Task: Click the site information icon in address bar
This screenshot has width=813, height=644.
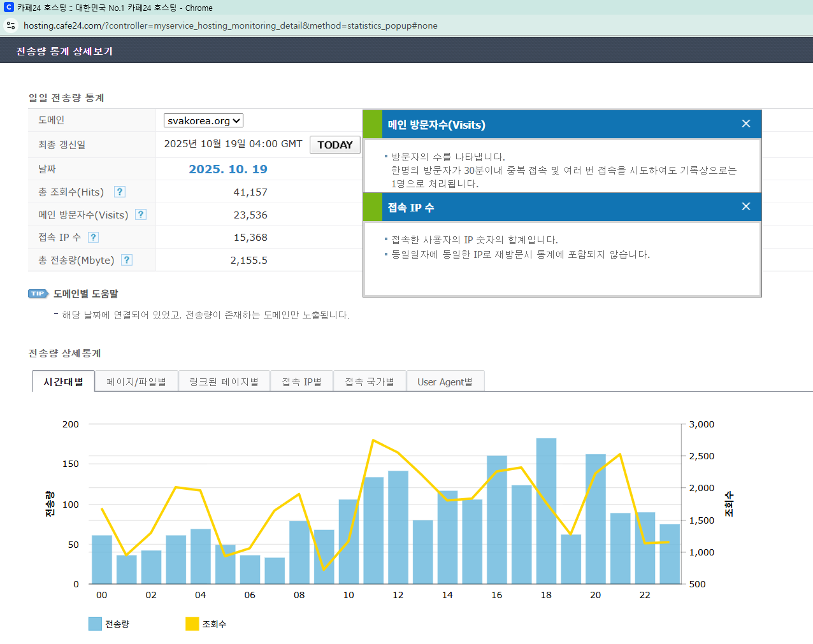Action: point(11,25)
